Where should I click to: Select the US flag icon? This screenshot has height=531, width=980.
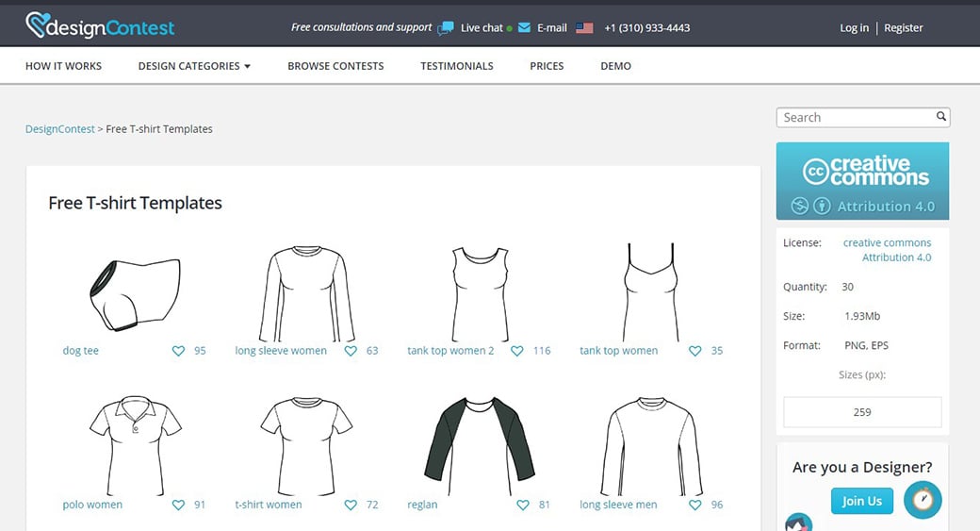(584, 28)
